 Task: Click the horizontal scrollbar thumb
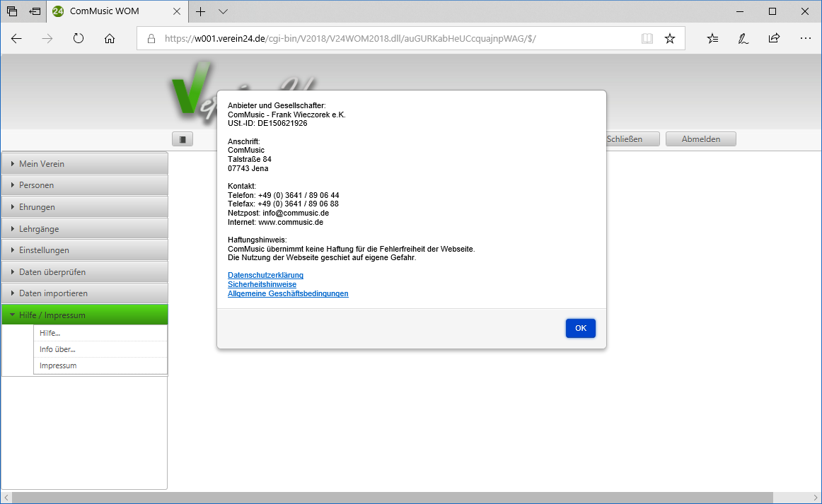(x=392, y=498)
